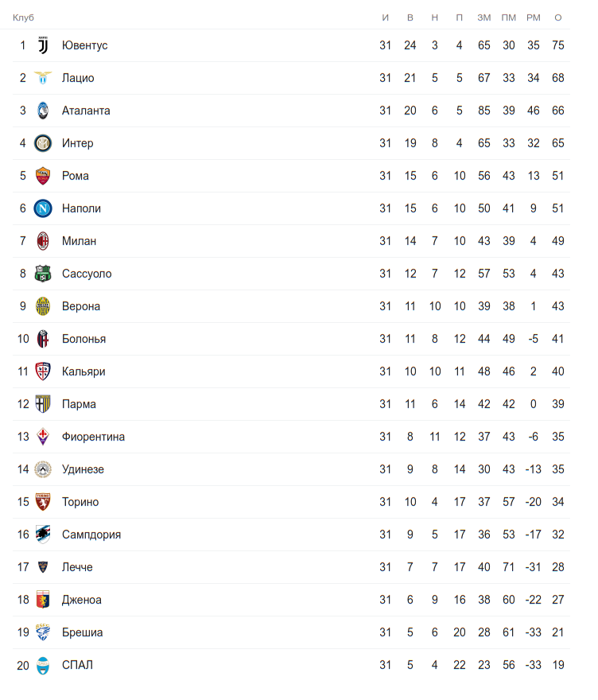
Task: Click the Milan club crest
Action: point(43,241)
